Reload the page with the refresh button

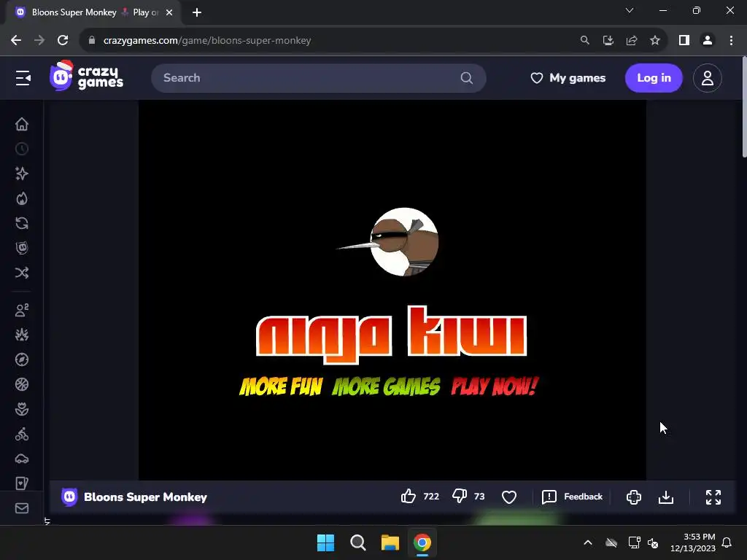click(63, 41)
